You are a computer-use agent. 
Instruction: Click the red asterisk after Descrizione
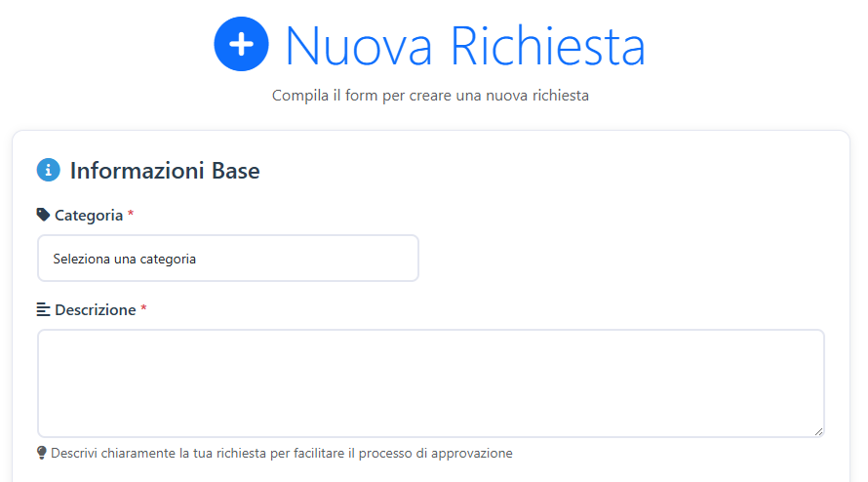pos(144,310)
